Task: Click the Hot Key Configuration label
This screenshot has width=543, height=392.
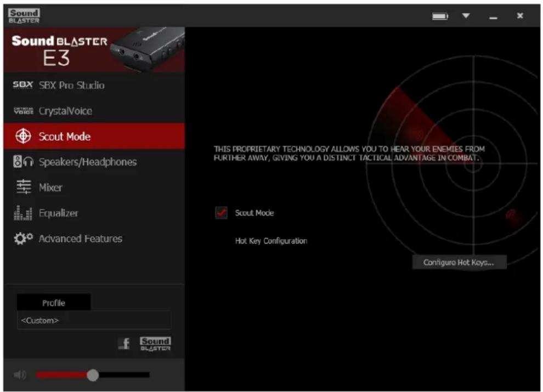Action: [271, 241]
